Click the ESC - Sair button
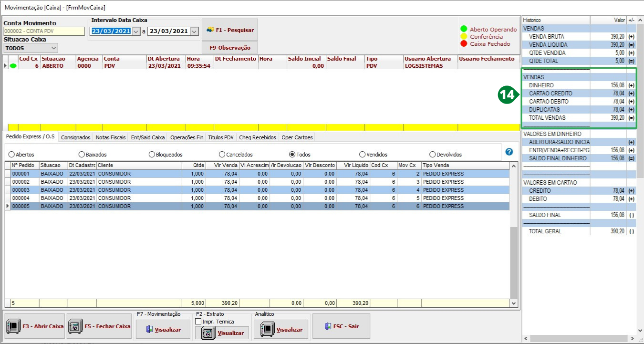 point(341,326)
